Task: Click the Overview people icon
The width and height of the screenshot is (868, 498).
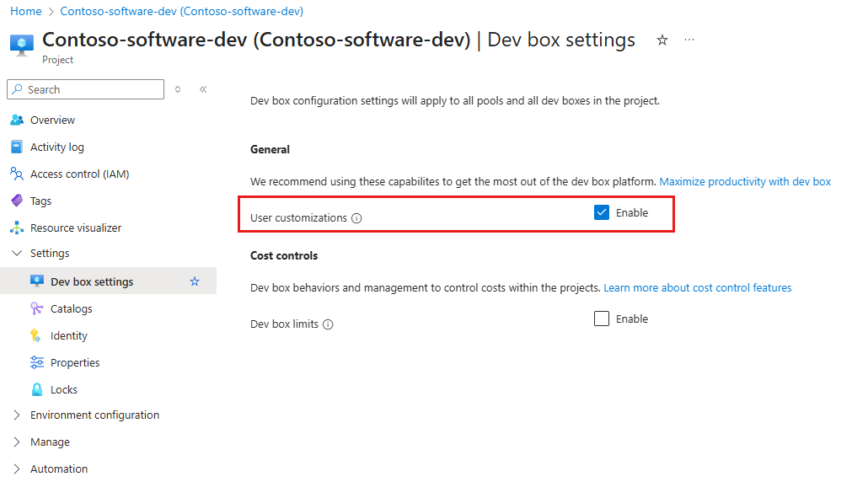Action: coord(17,120)
